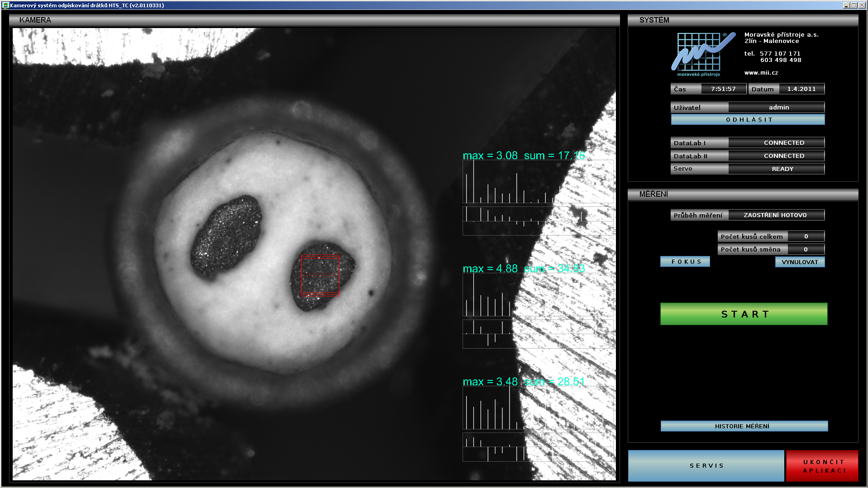The image size is (868, 488).
Task: Click the top histogram with max = 3.08
Action: click(538, 182)
